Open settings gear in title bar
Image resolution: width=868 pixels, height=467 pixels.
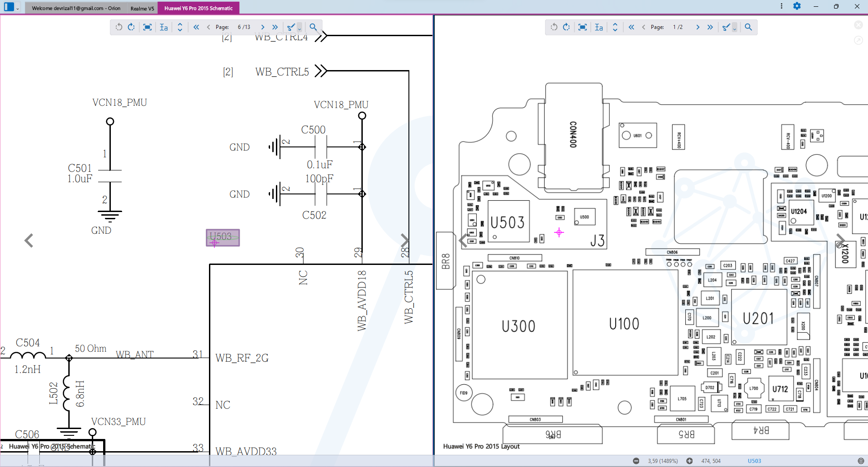pos(797,6)
